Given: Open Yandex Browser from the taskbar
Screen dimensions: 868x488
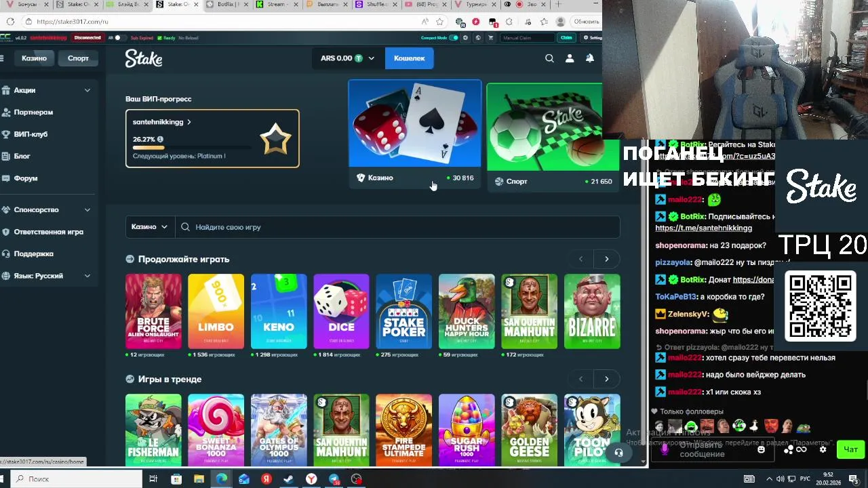Looking at the screenshot, I should coord(311,479).
